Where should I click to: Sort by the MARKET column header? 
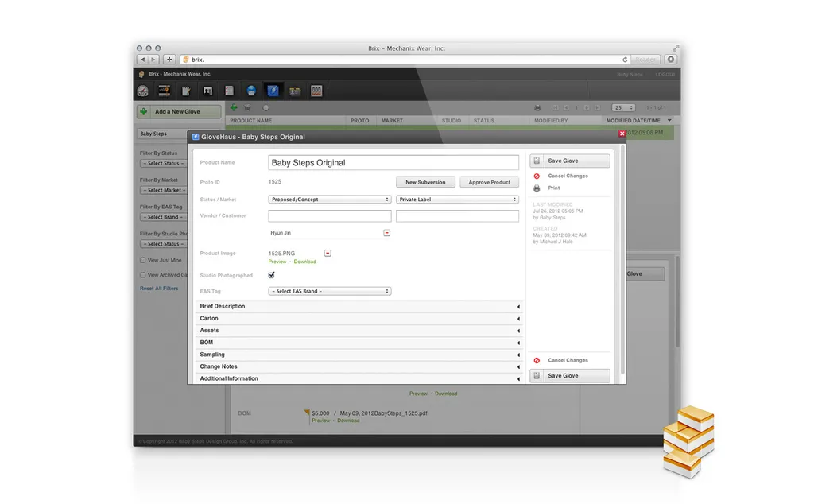(392, 120)
